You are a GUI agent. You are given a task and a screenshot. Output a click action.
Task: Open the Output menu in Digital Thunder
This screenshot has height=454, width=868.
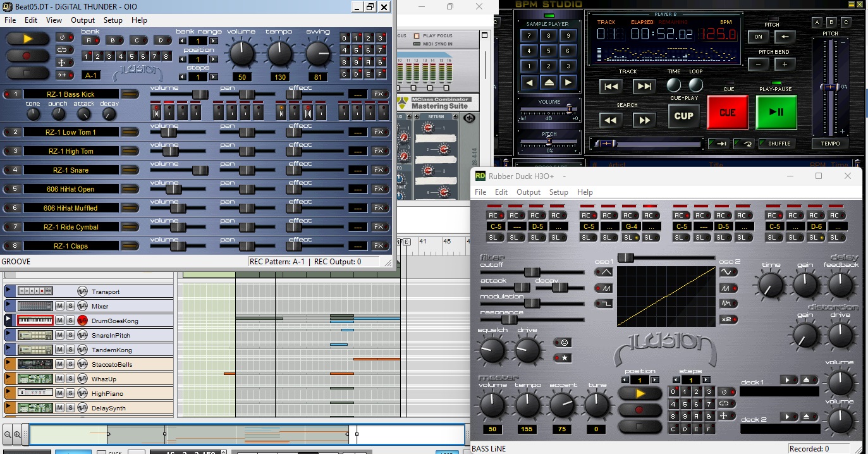(x=83, y=20)
